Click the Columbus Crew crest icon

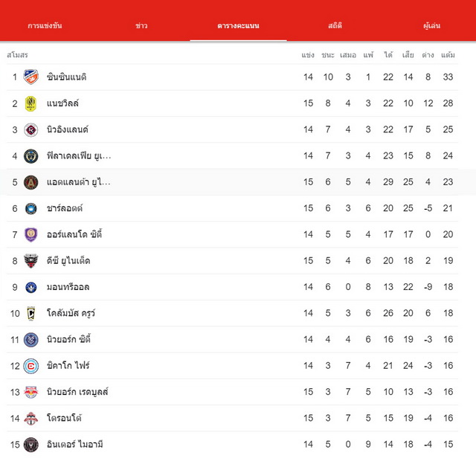coord(31,314)
